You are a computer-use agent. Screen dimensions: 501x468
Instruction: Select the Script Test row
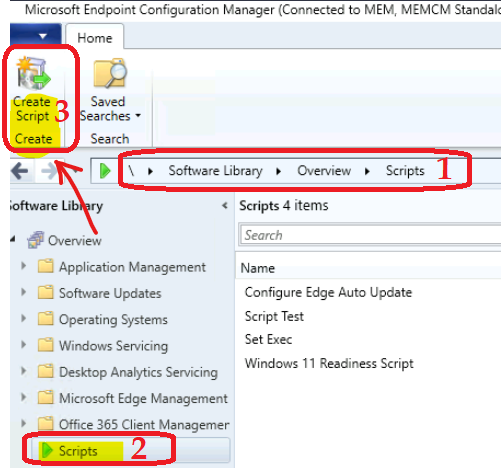point(274,316)
